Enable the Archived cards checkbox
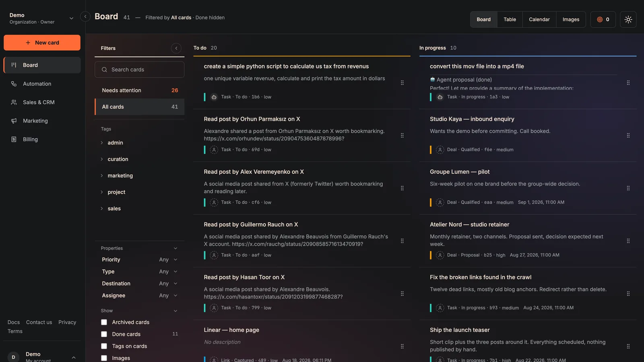Viewport: 644px width, 362px height. (104, 322)
